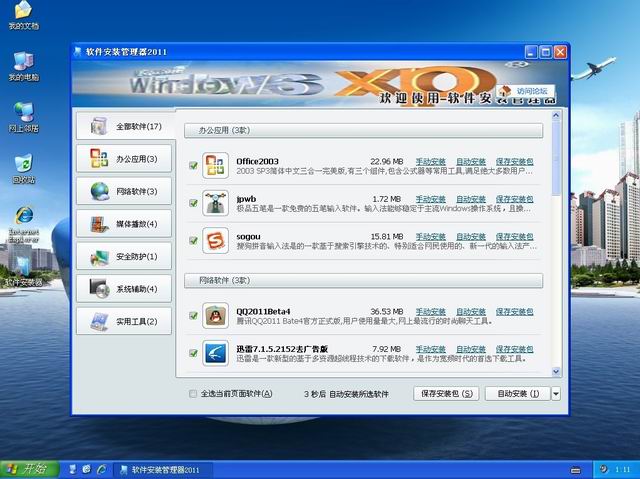Click 软件安装管理器2011 taskbar button
640x479 pixels.
tap(162, 470)
